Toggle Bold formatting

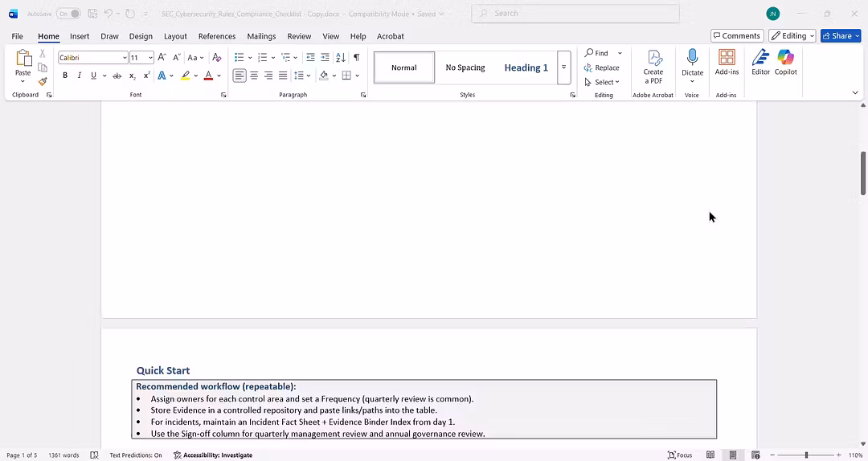pyautogui.click(x=65, y=75)
